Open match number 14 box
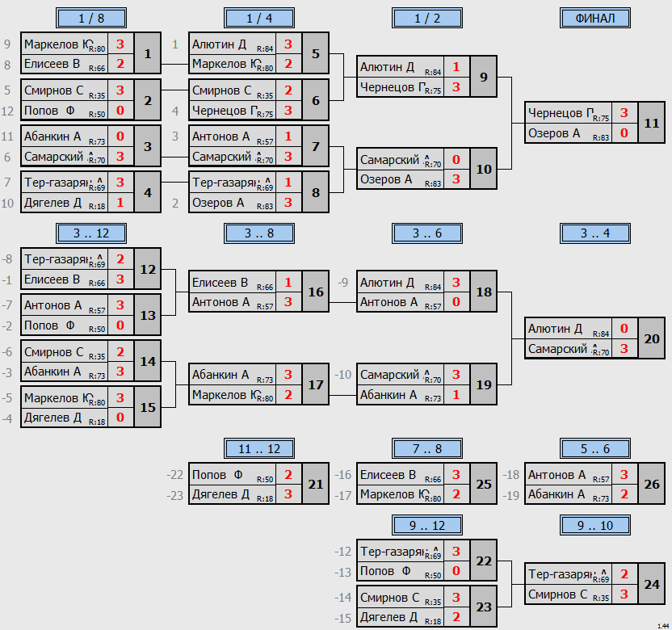 tap(148, 361)
